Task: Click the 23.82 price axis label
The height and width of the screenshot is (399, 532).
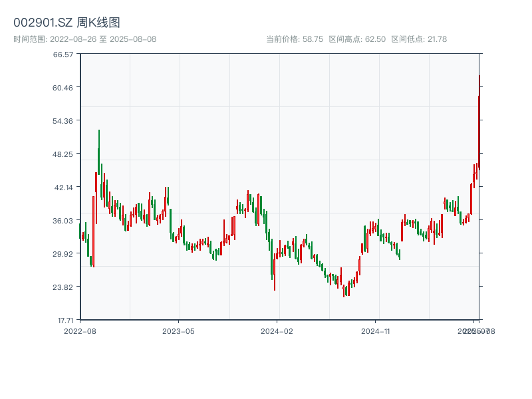Action: click(63, 287)
